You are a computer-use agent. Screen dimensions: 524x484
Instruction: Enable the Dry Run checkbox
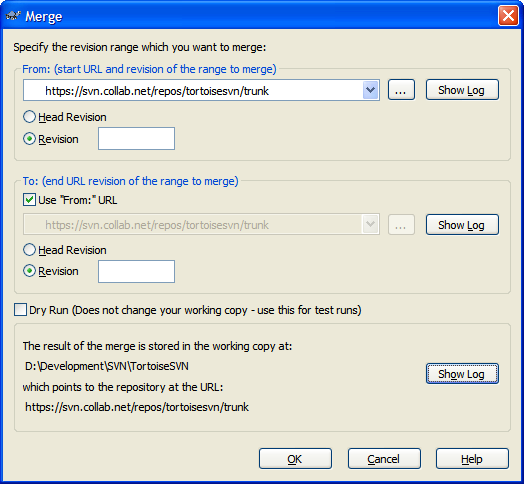(x=20, y=310)
